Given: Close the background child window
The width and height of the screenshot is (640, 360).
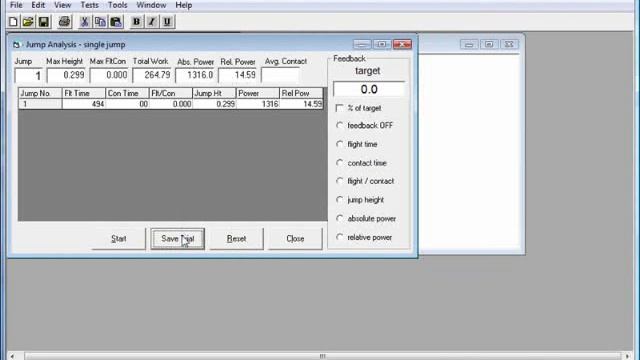Looking at the screenshot, I should pos(509,44).
